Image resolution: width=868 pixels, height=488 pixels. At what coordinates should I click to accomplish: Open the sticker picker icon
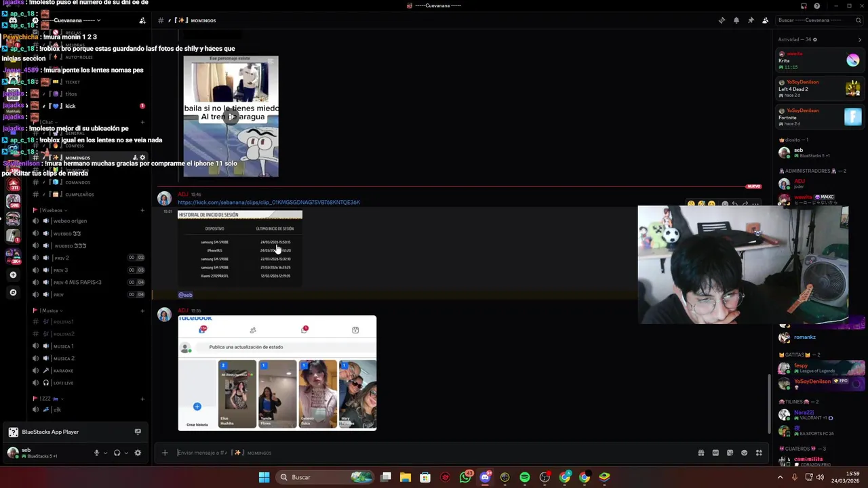coord(730,453)
